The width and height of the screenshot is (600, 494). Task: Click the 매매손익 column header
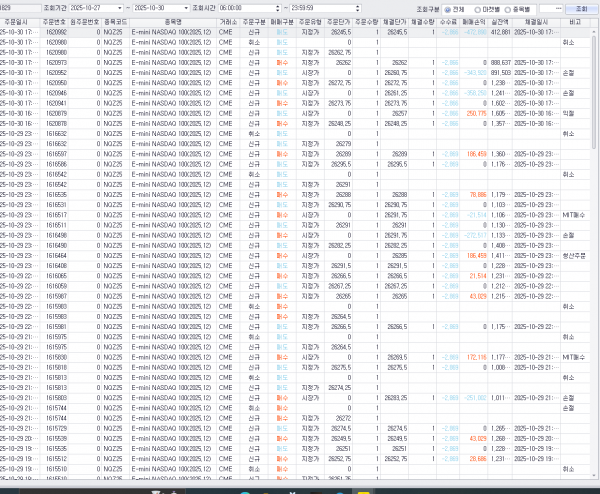pyautogui.click(x=474, y=22)
